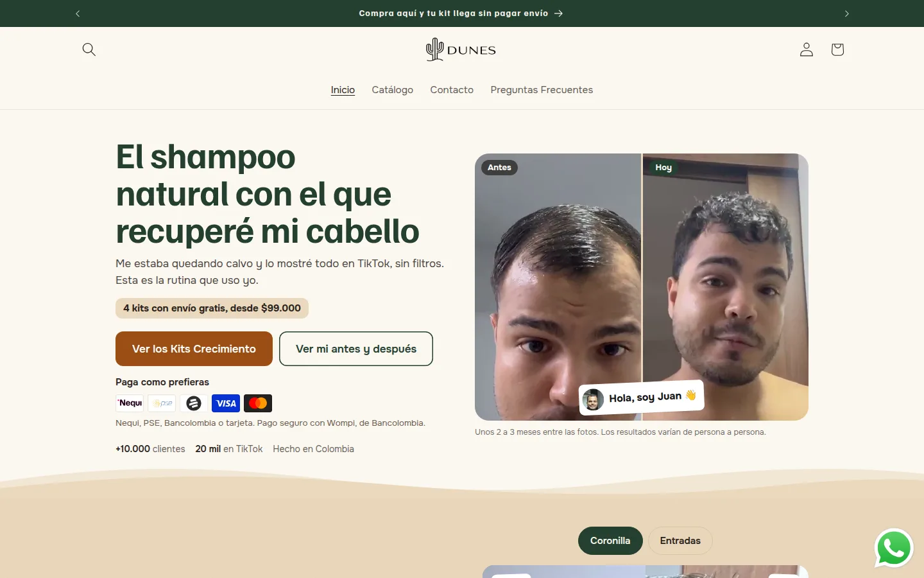Open the Contacto menu item
The height and width of the screenshot is (578, 924).
pyautogui.click(x=452, y=90)
